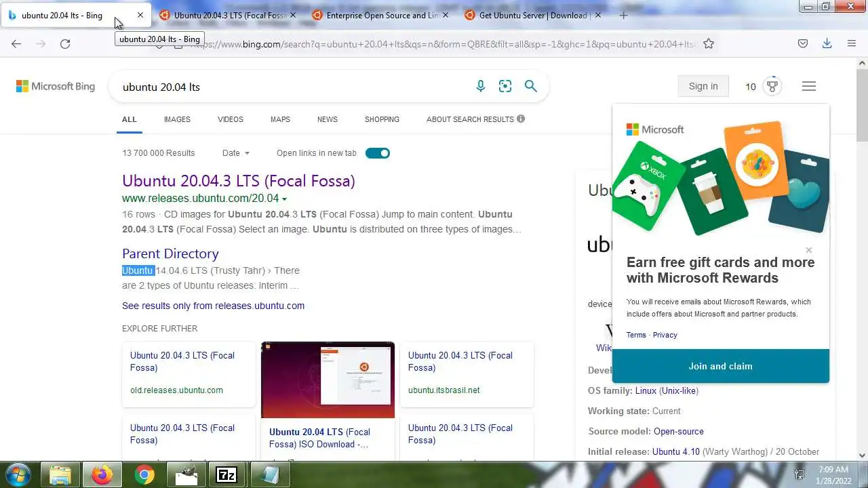Click the Unix-like link
The height and width of the screenshot is (488, 868).
point(679,390)
